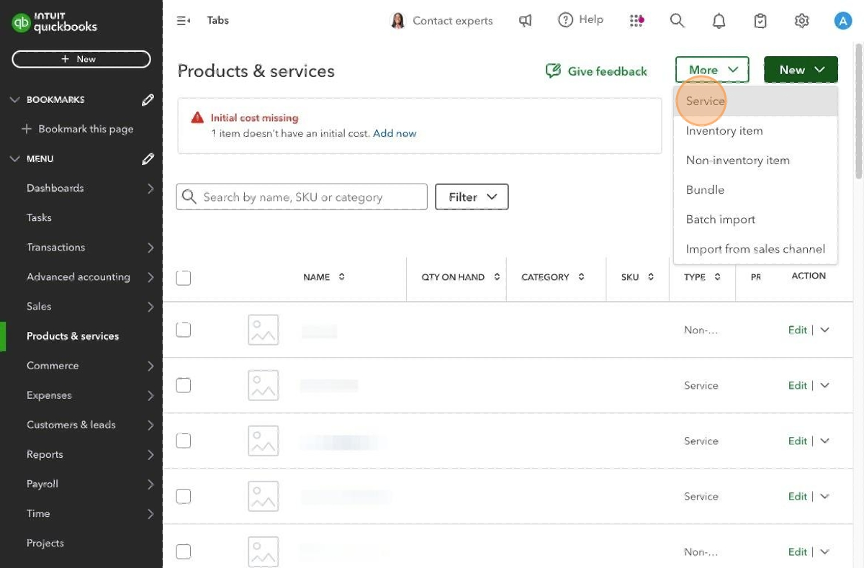
Task: Expand the Transactions sidebar submenu
Action: click(150, 247)
